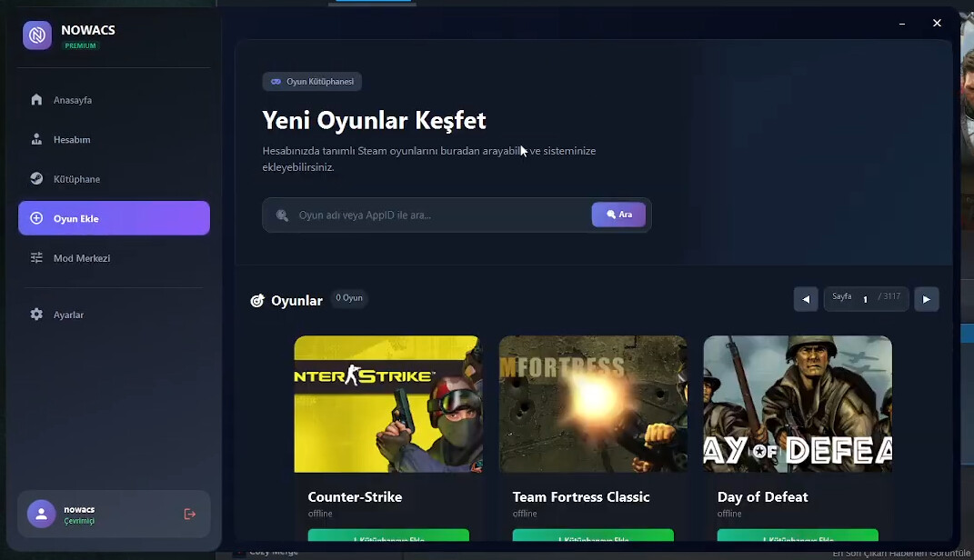Click the PREMIUM badge
Image resolution: width=974 pixels, height=560 pixels.
[80, 45]
